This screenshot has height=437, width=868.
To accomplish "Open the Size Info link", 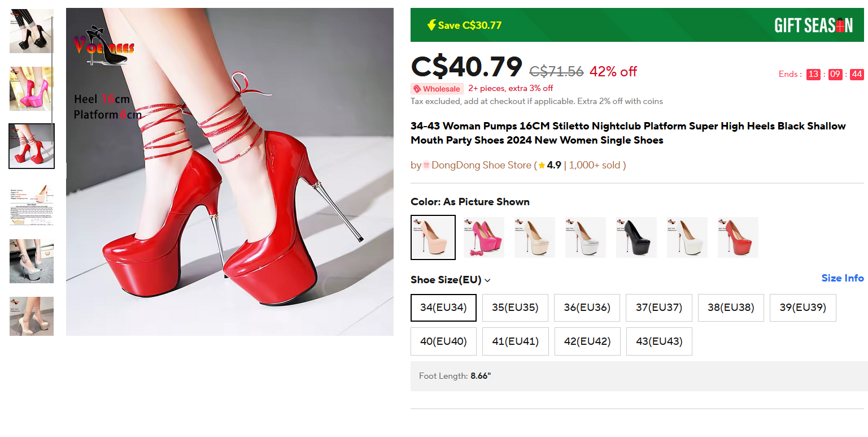I will [842, 278].
